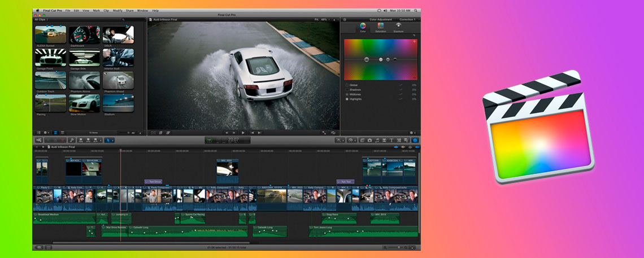Image resolution: width=644 pixels, height=258 pixels.
Task: Go back in timeline history arrow
Action: [37, 146]
